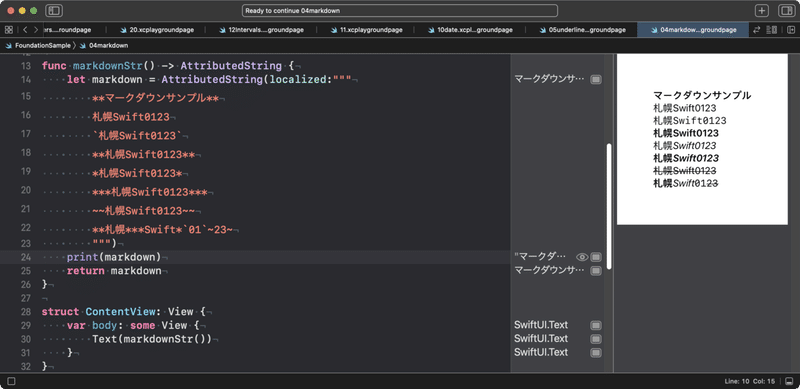
Task: Switch to the 10date playground tab
Action: tap(470, 30)
